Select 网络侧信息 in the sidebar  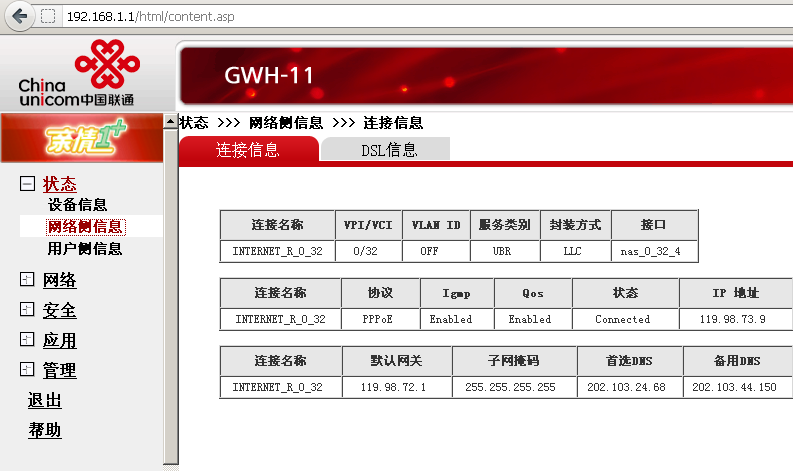pyautogui.click(x=85, y=227)
